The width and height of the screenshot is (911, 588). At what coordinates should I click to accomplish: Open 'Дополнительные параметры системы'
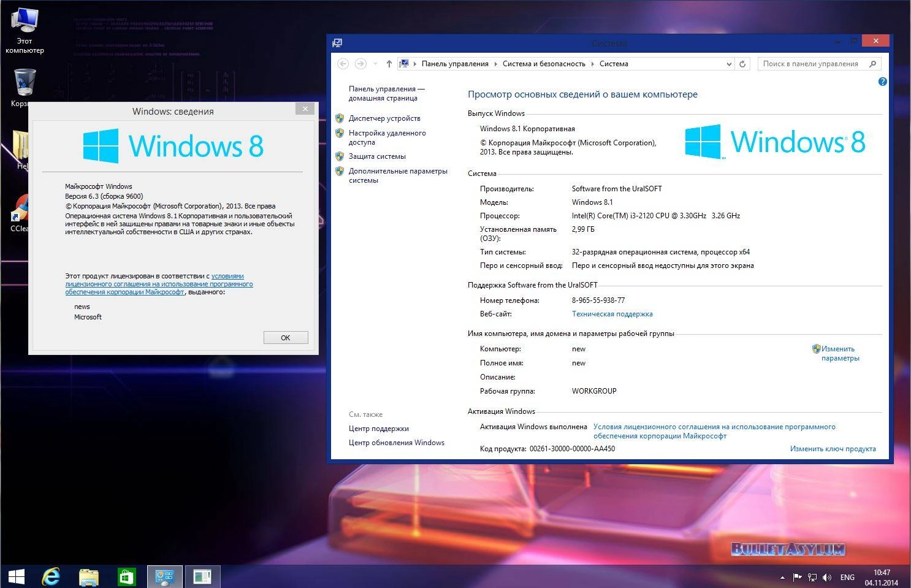tap(398, 175)
